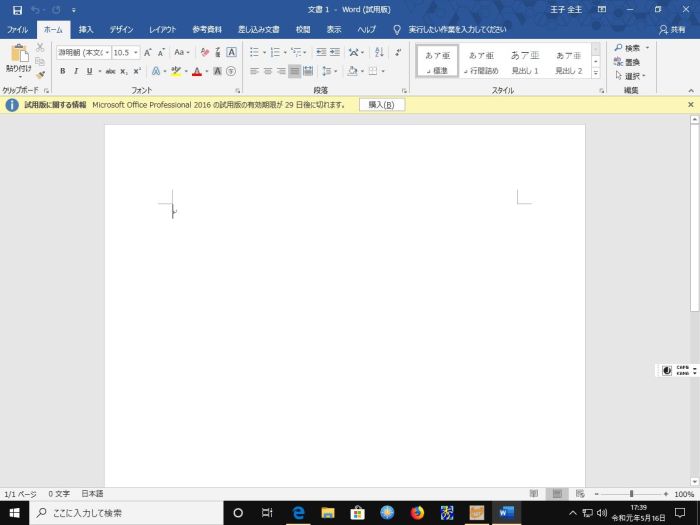Click the 購入(B) purchase button
This screenshot has width=700, height=525.
pos(381,104)
